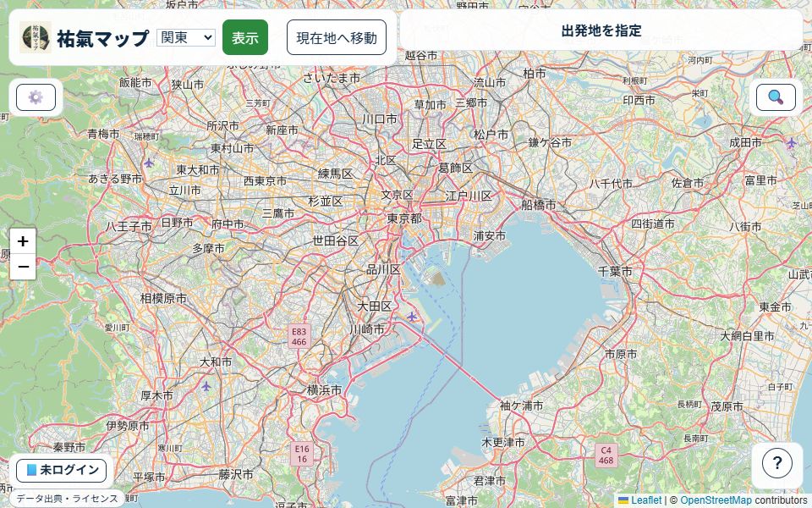Click the 祐氣マップ logo image

coord(36,37)
